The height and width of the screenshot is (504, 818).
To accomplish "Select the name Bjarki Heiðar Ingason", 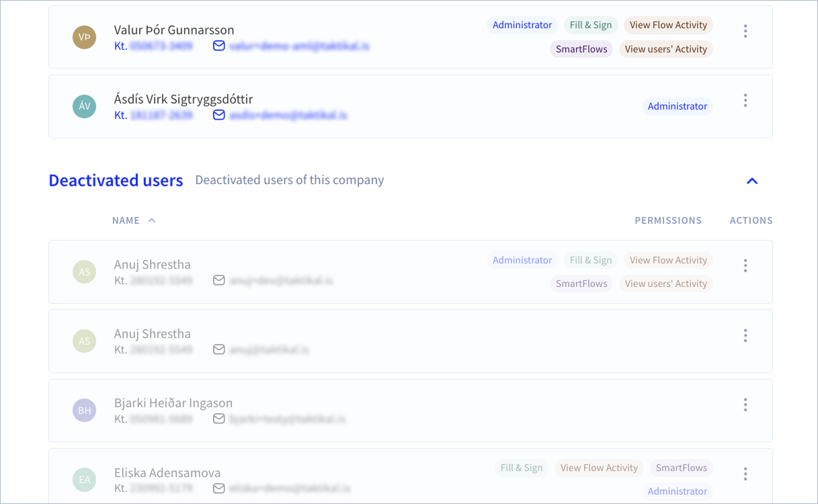I will coord(173,403).
